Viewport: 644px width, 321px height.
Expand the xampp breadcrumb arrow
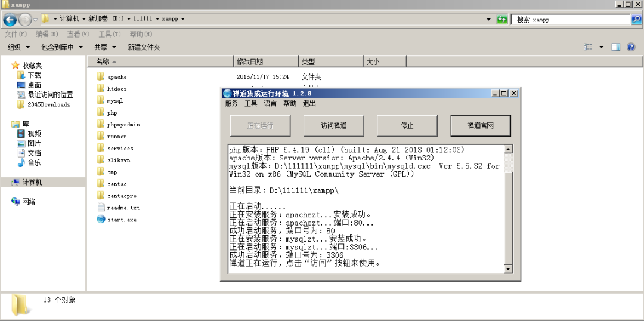pos(182,19)
